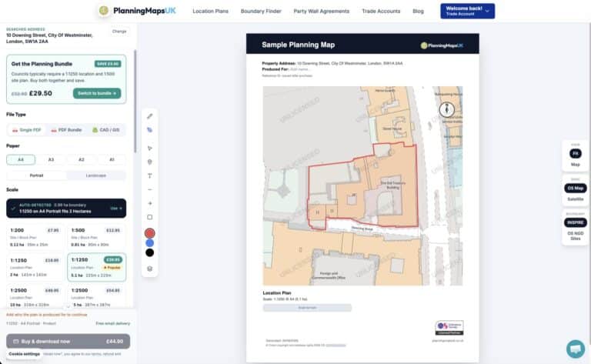Select the blue polygon boundary tool
Image resolution: width=591 pixels, height=364 pixels.
pyautogui.click(x=149, y=129)
